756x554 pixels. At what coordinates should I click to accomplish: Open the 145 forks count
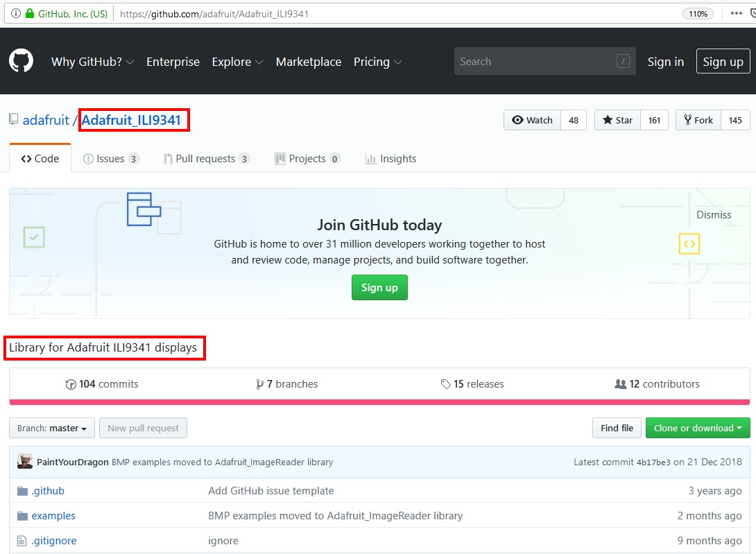pyautogui.click(x=735, y=120)
